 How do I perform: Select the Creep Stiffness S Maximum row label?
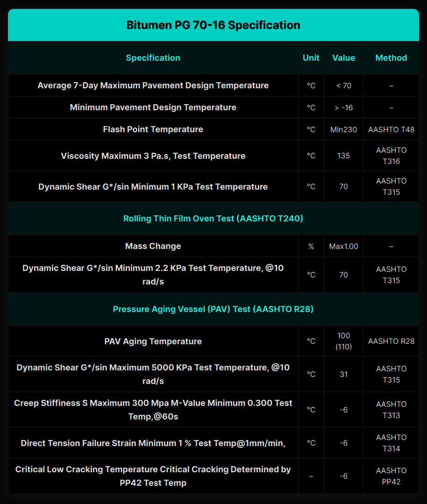coord(153,410)
